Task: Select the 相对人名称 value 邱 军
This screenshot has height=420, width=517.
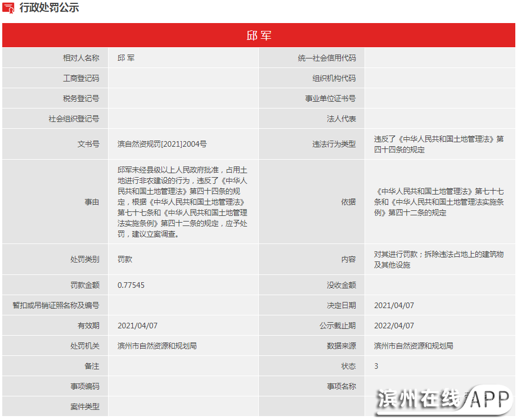Action: coord(126,58)
